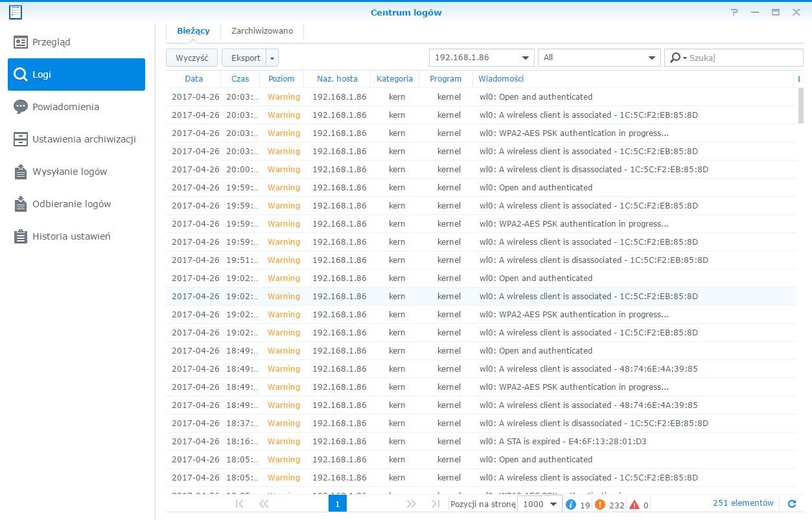The image size is (812, 520).
Task: Open Historia ustawień clipboard icon
Action: 21,236
